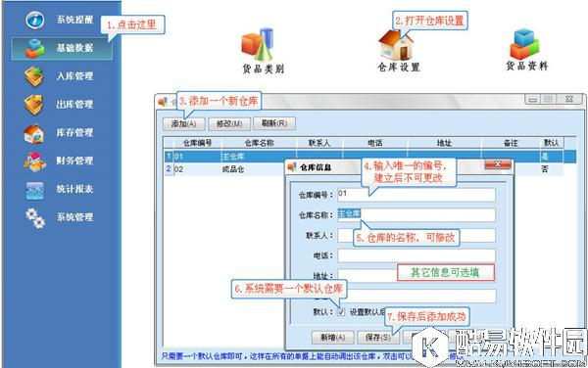Click the 系统提醒 info icon
Image resolution: width=588 pixels, height=368 pixels.
click(x=35, y=20)
